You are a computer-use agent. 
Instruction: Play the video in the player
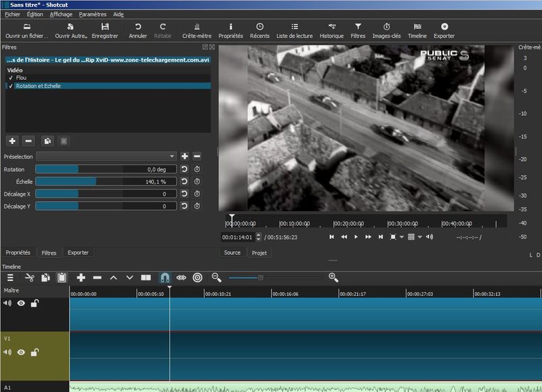(356, 237)
